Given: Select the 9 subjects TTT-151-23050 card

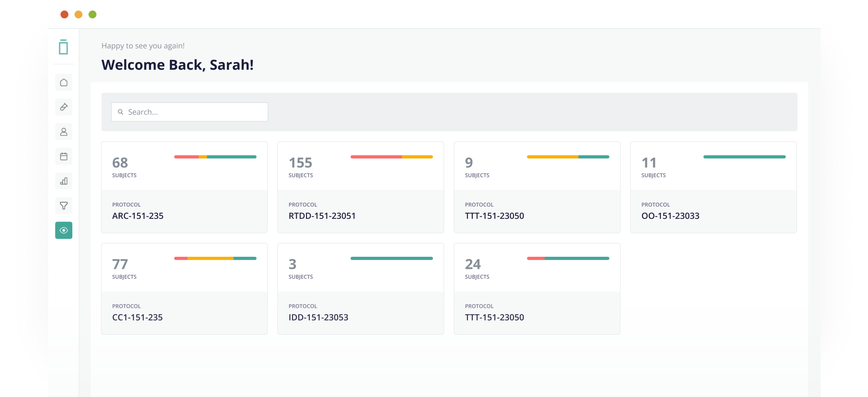Looking at the screenshot, I should tap(537, 187).
